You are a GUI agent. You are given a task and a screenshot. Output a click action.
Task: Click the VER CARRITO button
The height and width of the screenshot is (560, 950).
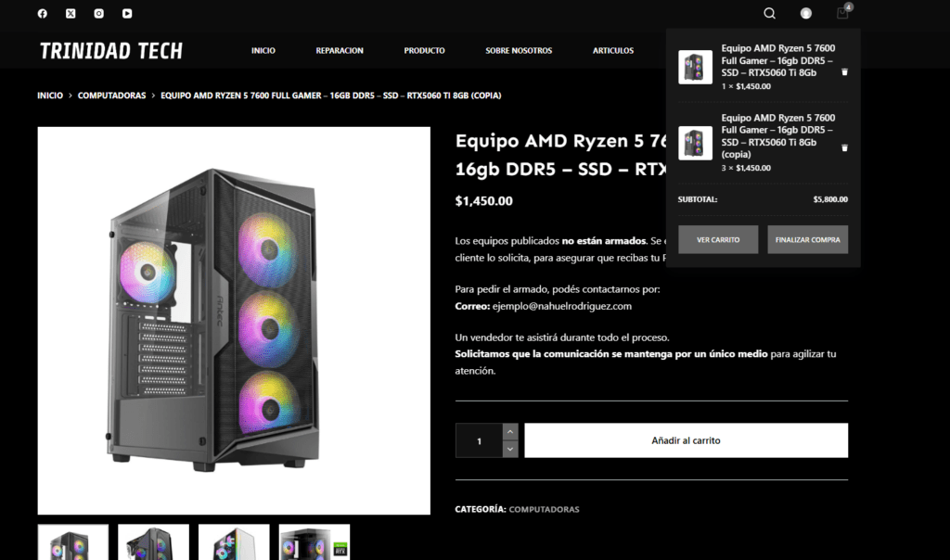718,239
